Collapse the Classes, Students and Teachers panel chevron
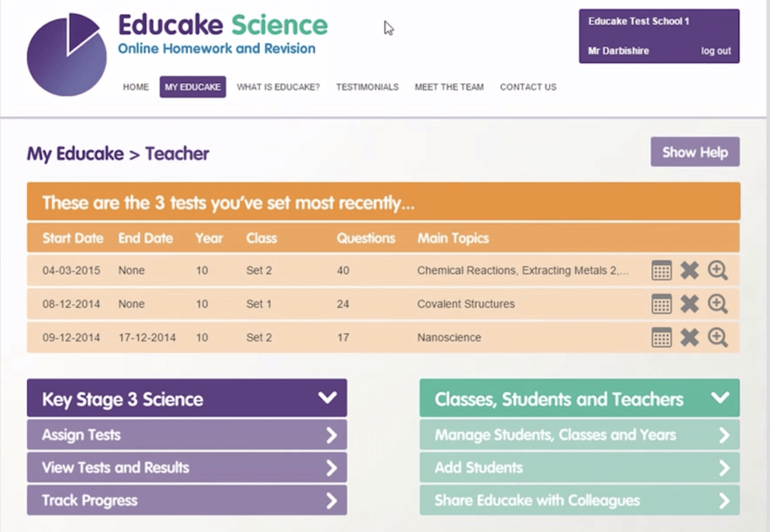The image size is (770, 532). [x=720, y=399]
